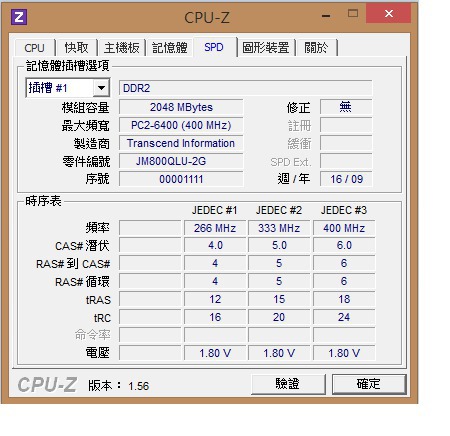Click the tRC value 24
The height and width of the screenshot is (436, 450).
pos(344,317)
